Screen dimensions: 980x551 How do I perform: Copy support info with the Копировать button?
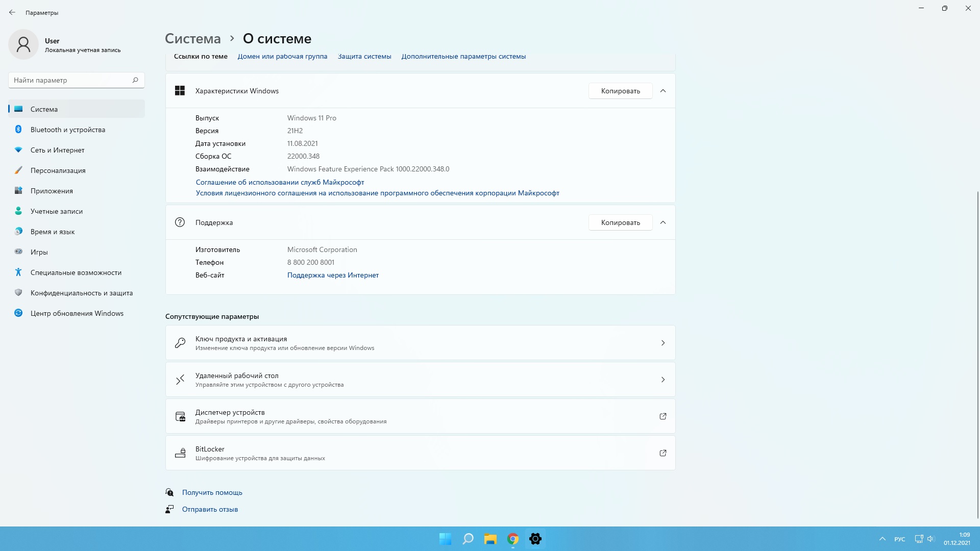tap(620, 222)
